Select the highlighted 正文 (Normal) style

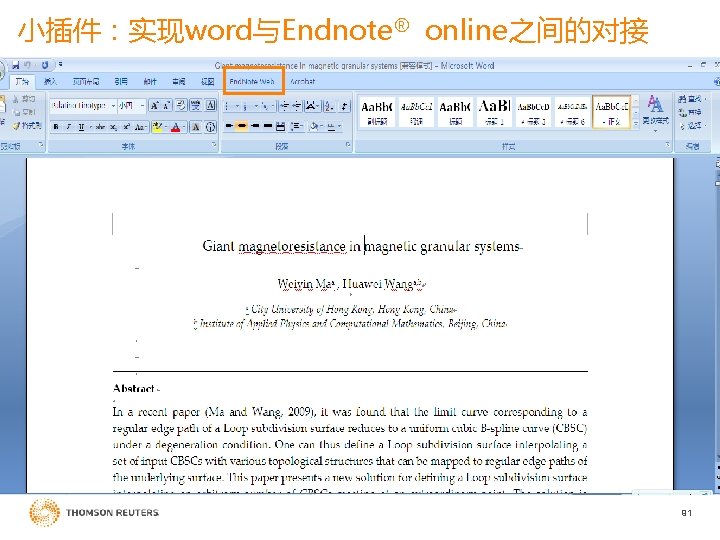611,112
